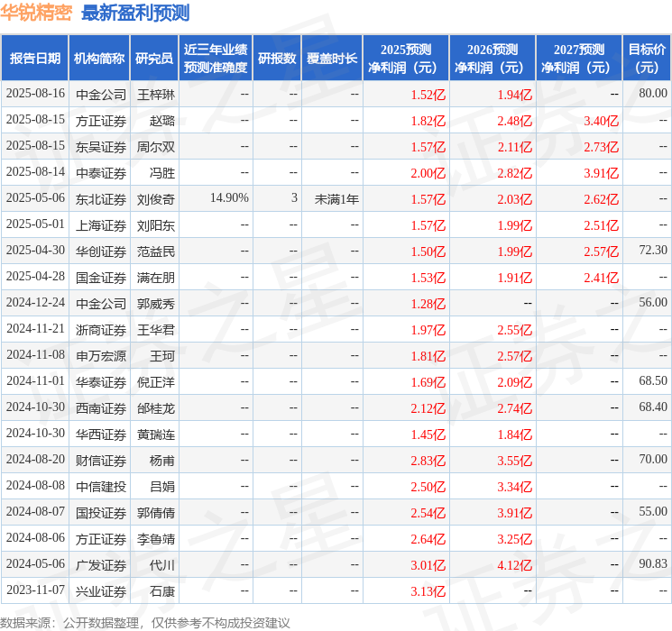Open the 国金证券 analyst 满在朋 entry
The image size is (672, 631).
(155, 278)
